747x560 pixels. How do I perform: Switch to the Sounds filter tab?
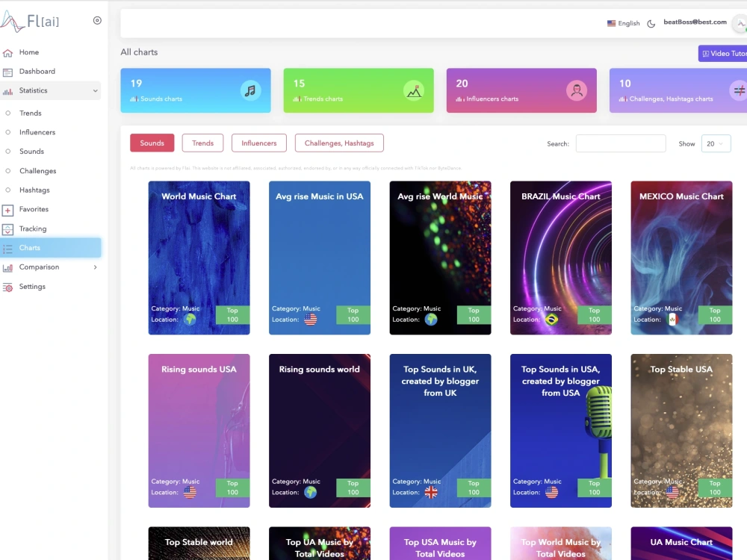coord(152,143)
